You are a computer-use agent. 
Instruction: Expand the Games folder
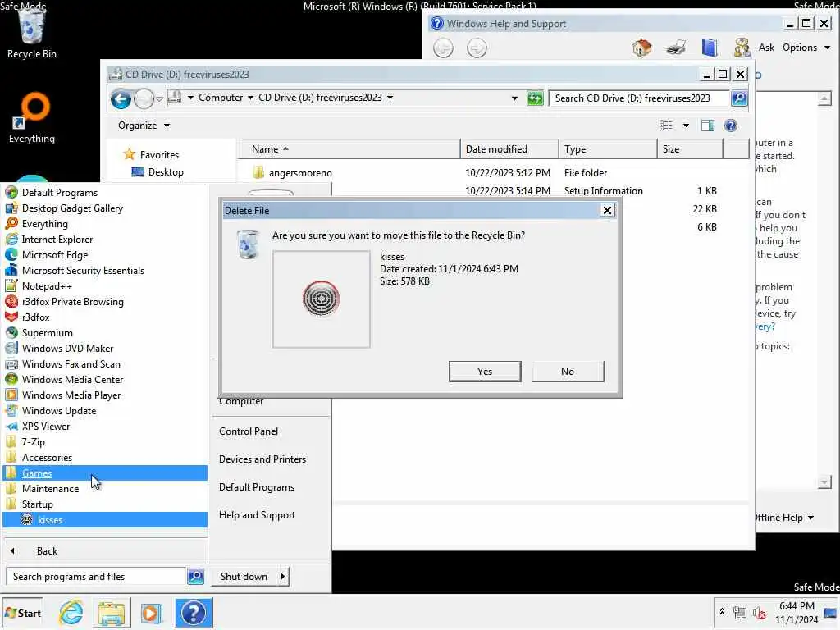pyautogui.click(x=105, y=473)
